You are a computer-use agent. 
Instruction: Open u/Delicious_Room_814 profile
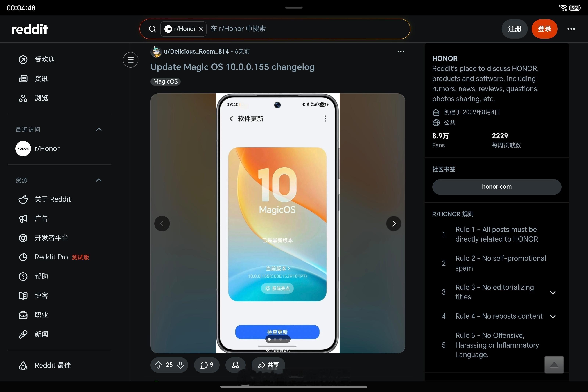coord(196,52)
